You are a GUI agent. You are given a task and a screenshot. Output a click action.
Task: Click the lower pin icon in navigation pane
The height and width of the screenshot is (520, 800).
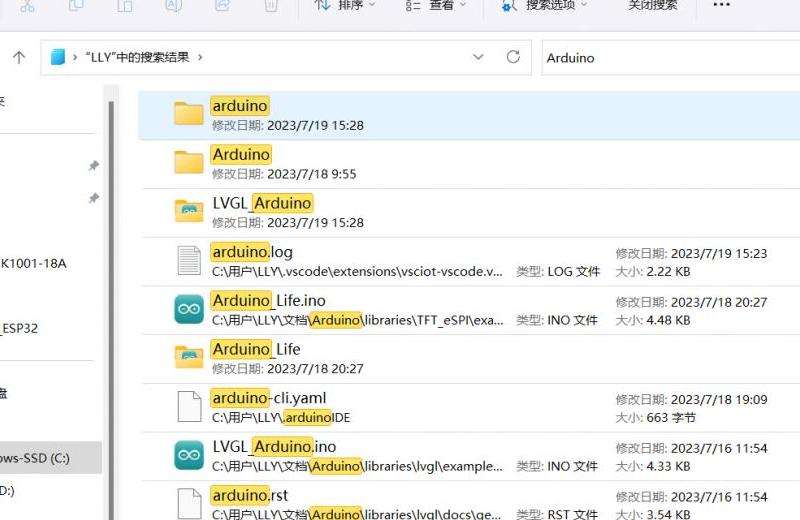coord(93,198)
